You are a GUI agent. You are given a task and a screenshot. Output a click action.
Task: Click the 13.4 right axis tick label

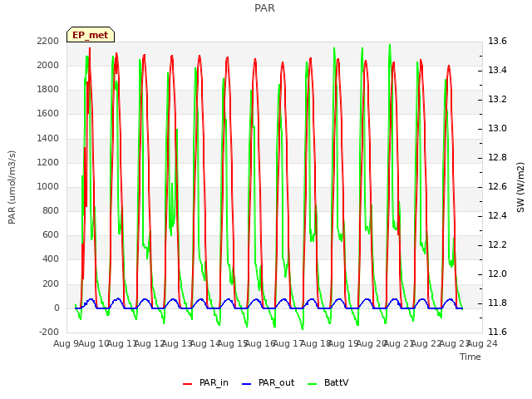(x=497, y=70)
